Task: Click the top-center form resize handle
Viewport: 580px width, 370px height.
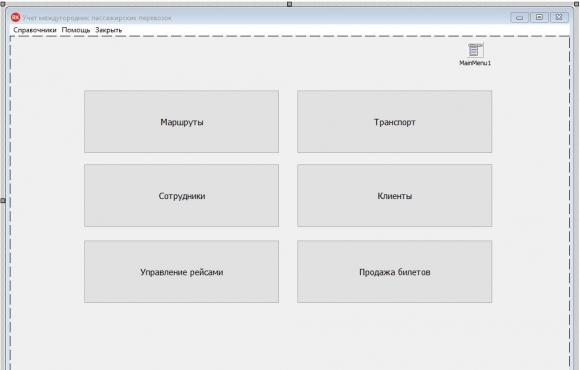Action: pyautogui.click(x=290, y=4)
